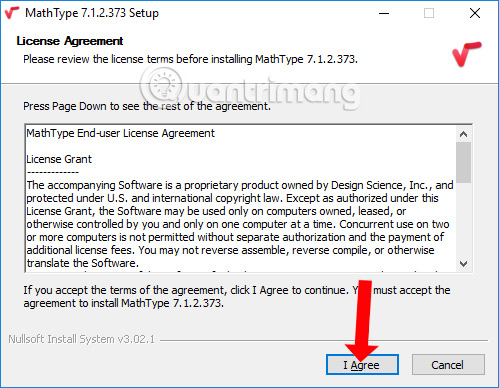The width and height of the screenshot is (499, 388).
Task: Click the MathType logo in title bar
Action: (11, 13)
